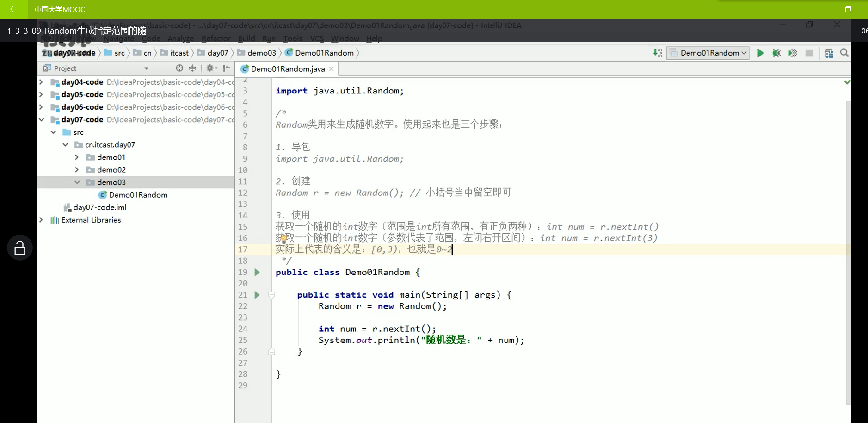This screenshot has width=868, height=423.
Task: Click the grey Stop square button
Action: point(809,53)
